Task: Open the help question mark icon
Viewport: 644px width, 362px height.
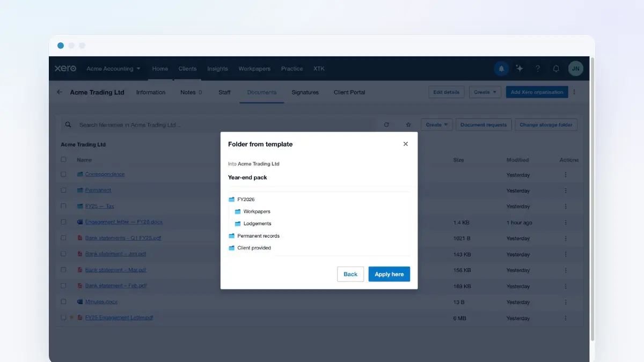Action: pyautogui.click(x=538, y=69)
